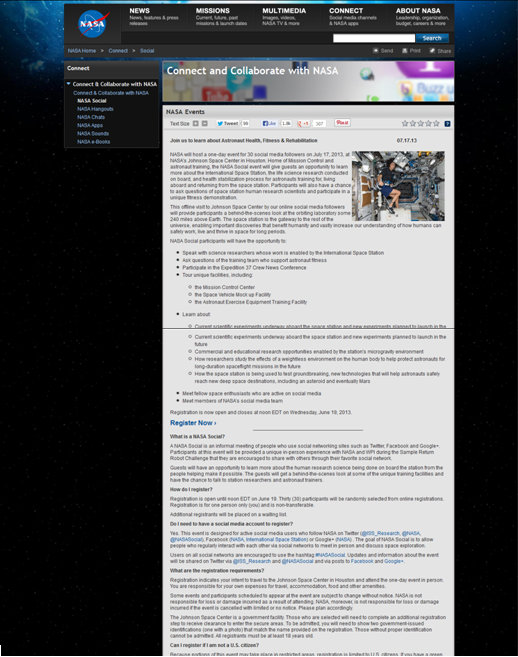Image resolution: width=518 pixels, height=657 pixels.
Task: Pin the article with Pin it button
Action: click(x=342, y=123)
